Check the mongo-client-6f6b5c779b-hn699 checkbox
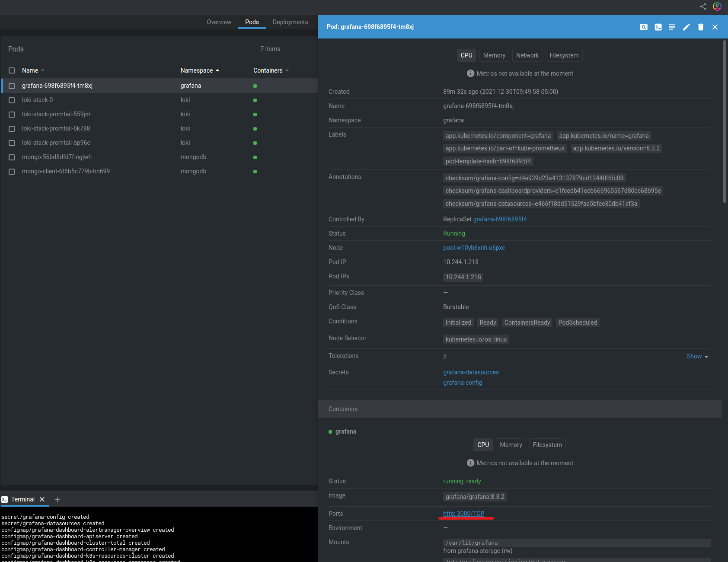728x562 pixels. (x=12, y=172)
